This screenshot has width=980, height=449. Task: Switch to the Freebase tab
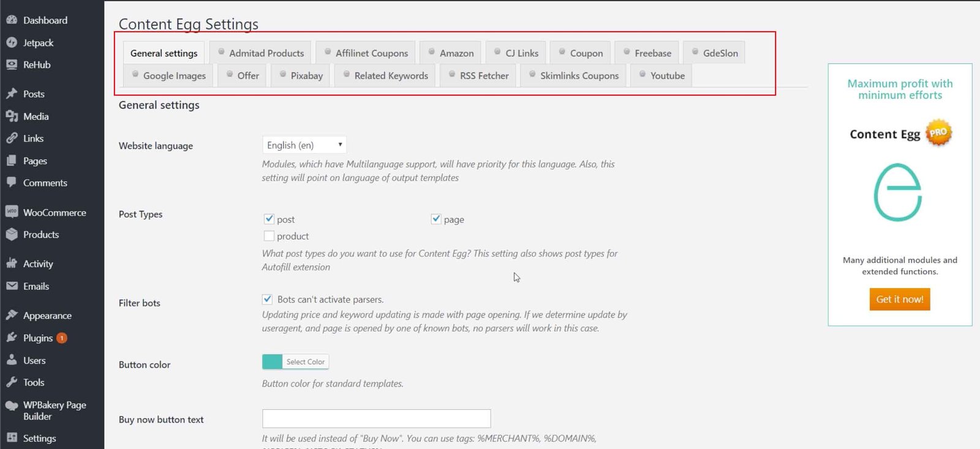(647, 53)
